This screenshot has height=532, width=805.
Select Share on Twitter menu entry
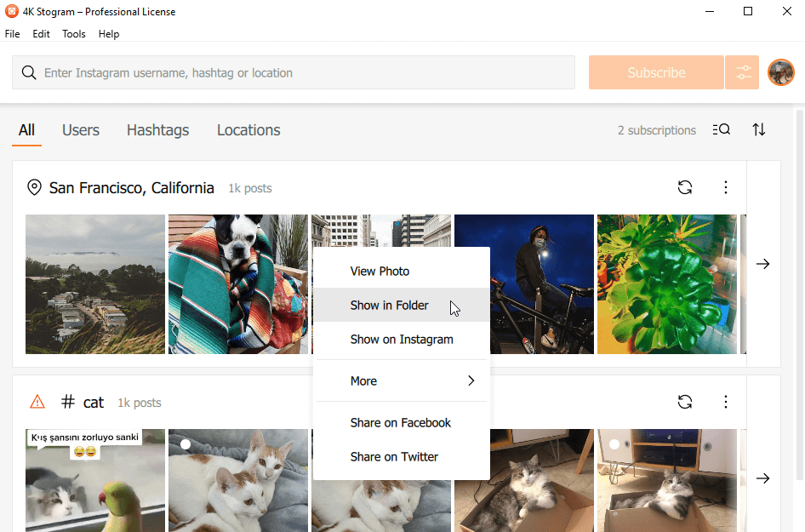click(x=402, y=456)
